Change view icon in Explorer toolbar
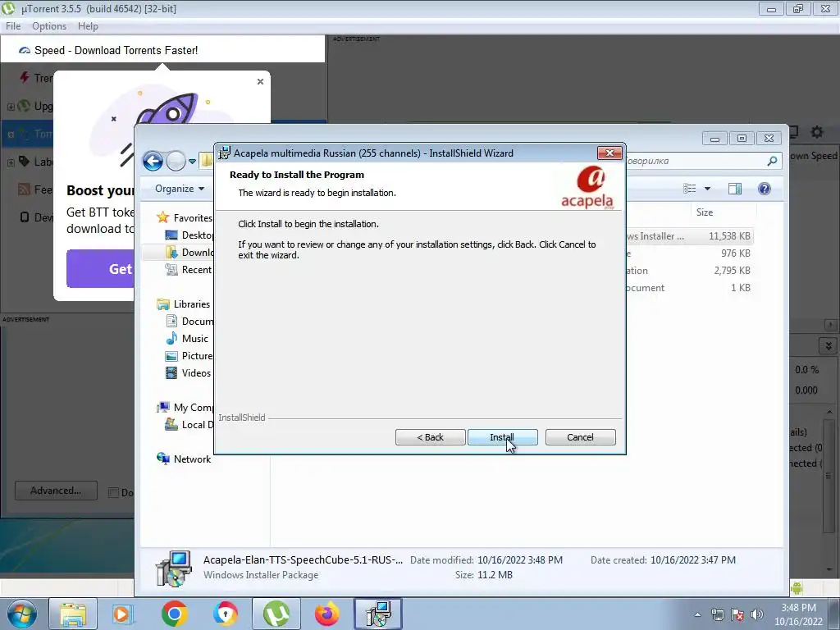 [689, 189]
